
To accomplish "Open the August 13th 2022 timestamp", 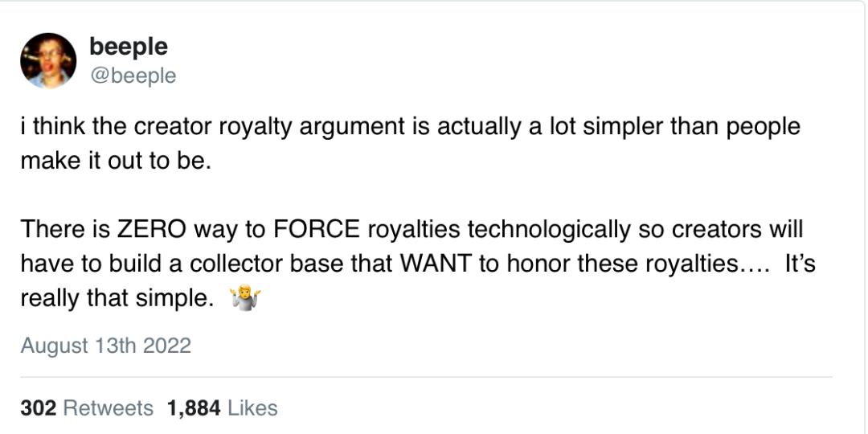I will coord(105,346).
